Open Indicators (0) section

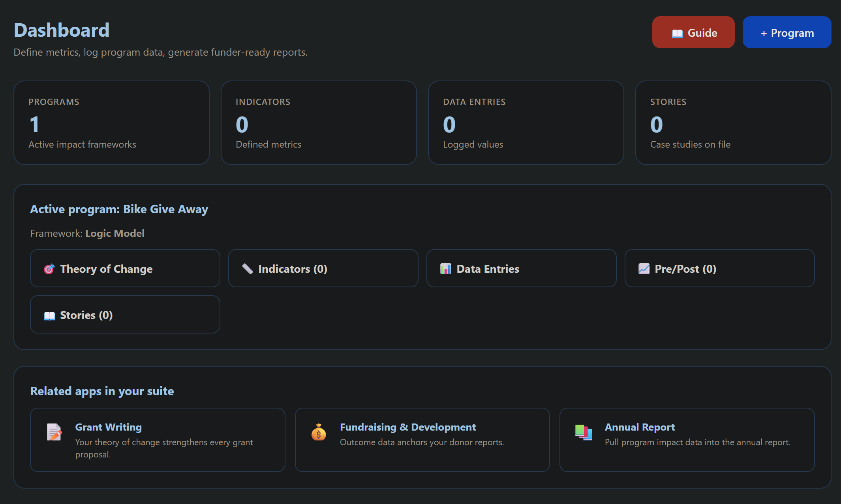(x=323, y=268)
